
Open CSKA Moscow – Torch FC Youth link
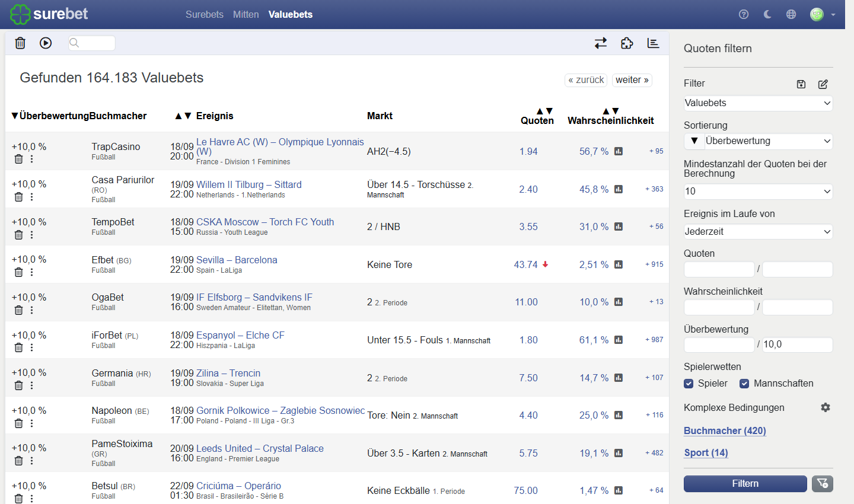(x=265, y=222)
